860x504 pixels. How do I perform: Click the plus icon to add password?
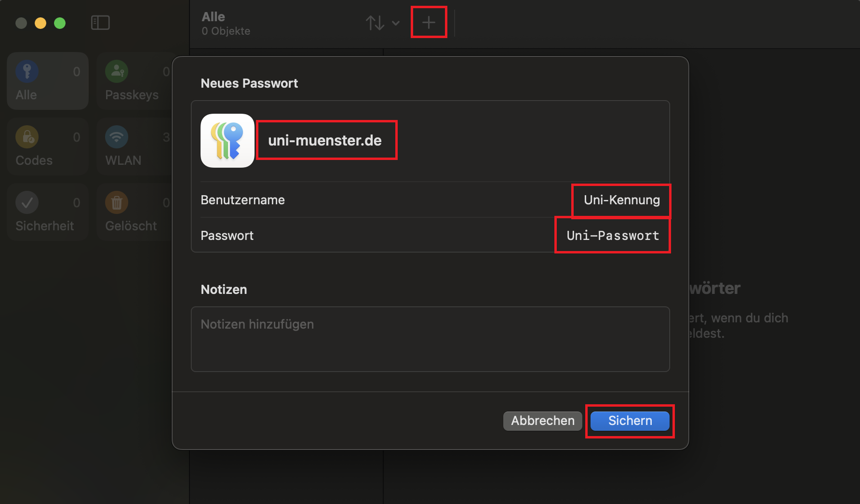tap(429, 22)
